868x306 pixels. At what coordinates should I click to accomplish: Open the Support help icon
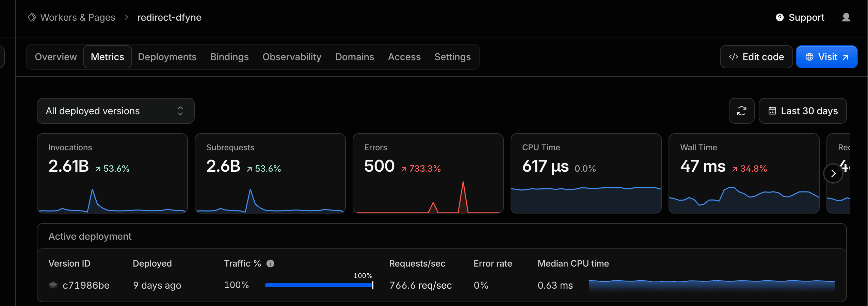779,17
